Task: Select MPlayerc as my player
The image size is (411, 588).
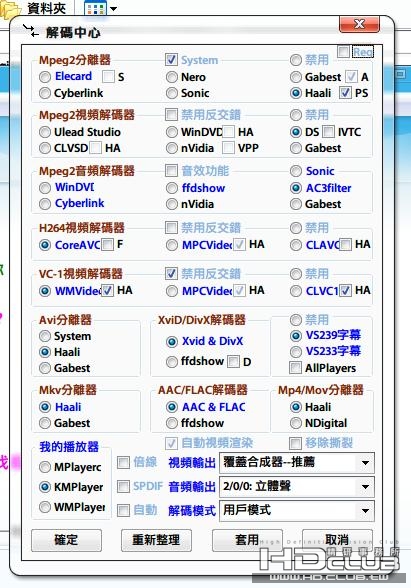Action: pyautogui.click(x=45, y=467)
